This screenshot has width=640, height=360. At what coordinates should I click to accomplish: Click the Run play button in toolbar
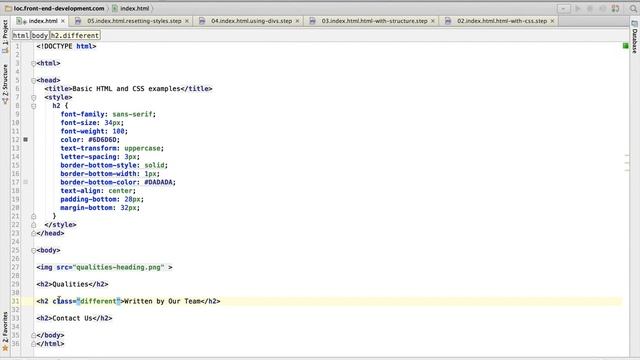tap(578, 9)
